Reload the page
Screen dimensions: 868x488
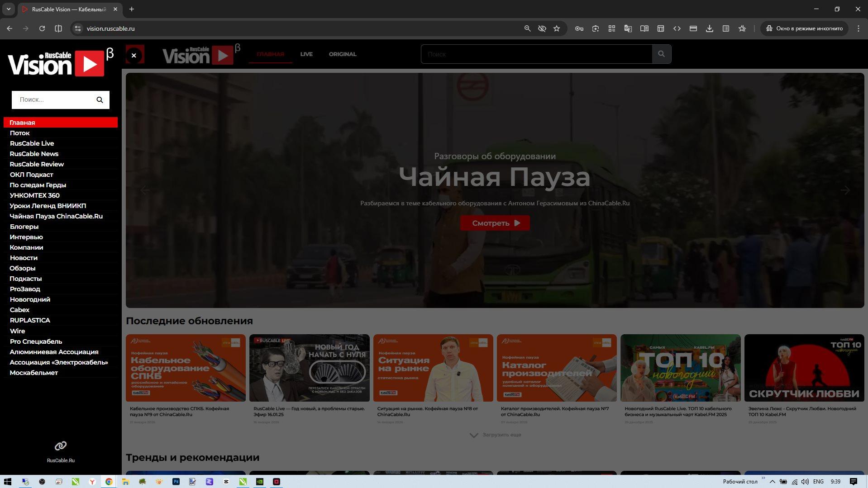coord(42,28)
